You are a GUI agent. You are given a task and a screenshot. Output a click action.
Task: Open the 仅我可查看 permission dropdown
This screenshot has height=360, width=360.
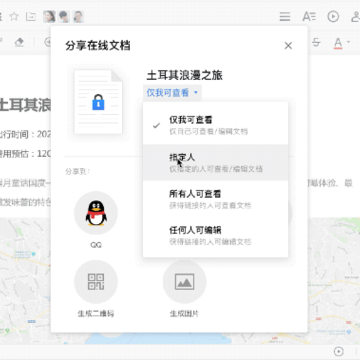(172, 92)
